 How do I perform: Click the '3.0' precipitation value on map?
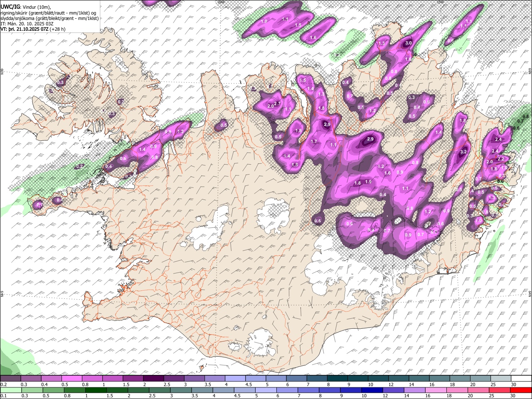408,43
